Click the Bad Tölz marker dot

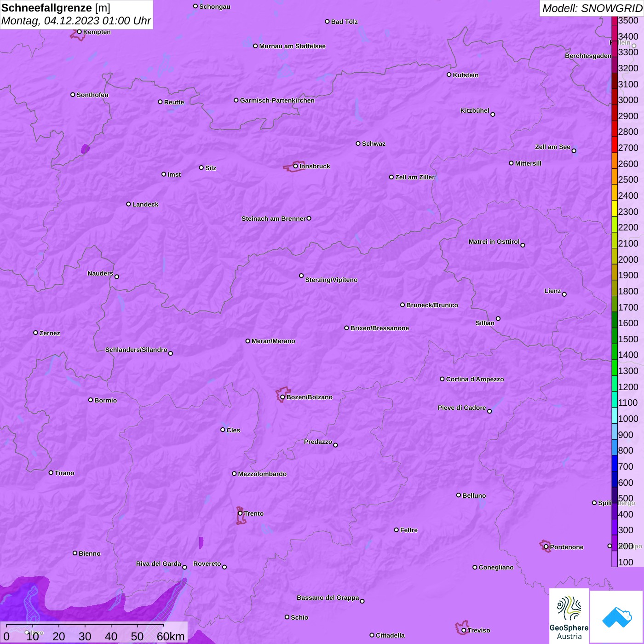click(x=327, y=22)
